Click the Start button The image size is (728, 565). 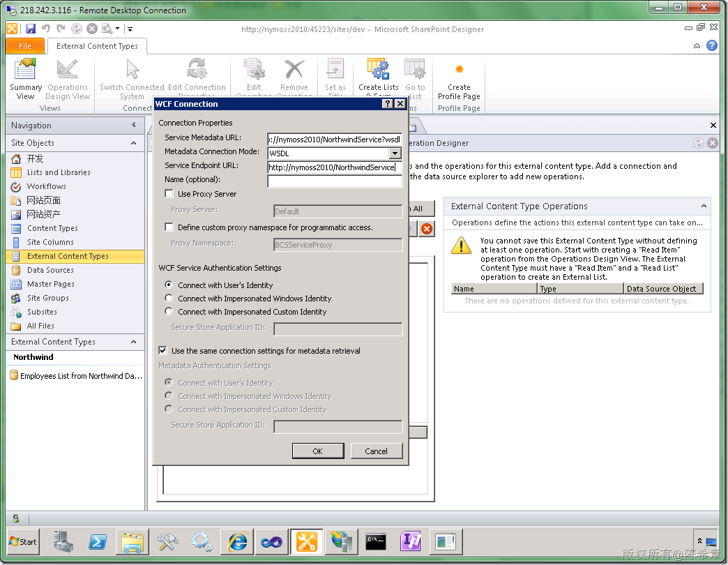pos(23,542)
